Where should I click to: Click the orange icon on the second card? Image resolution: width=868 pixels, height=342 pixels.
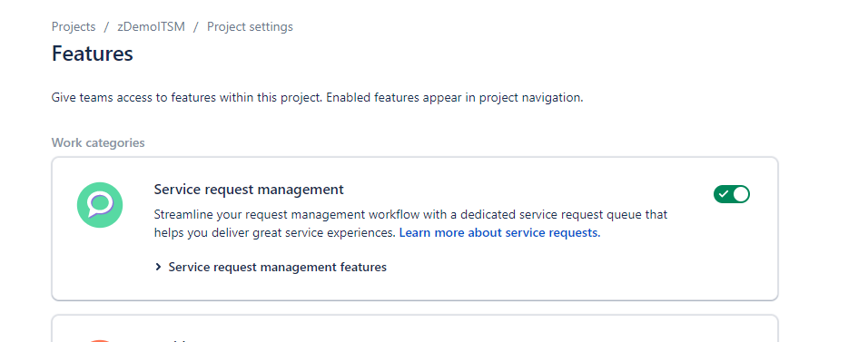click(x=100, y=341)
